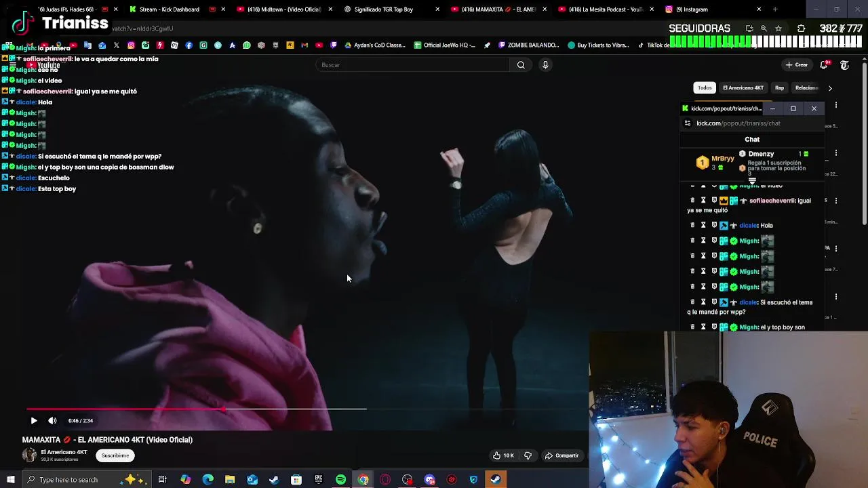Image resolution: width=868 pixels, height=488 pixels.
Task: Timeout dicale on Hola message
Action: coord(703,225)
